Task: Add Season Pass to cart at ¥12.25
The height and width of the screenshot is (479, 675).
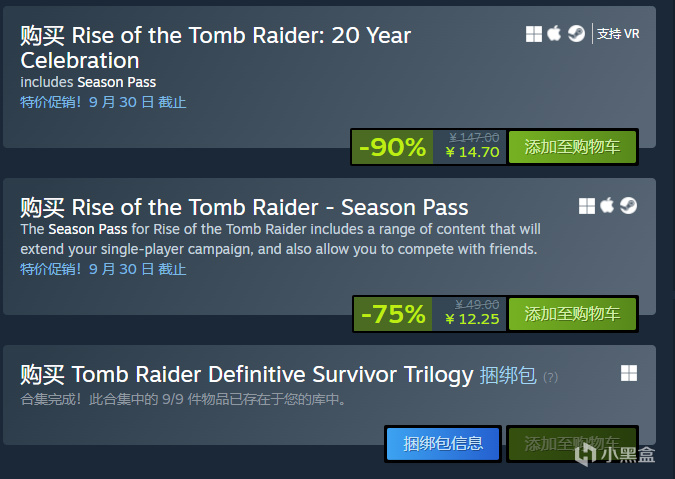Action: pyautogui.click(x=572, y=314)
